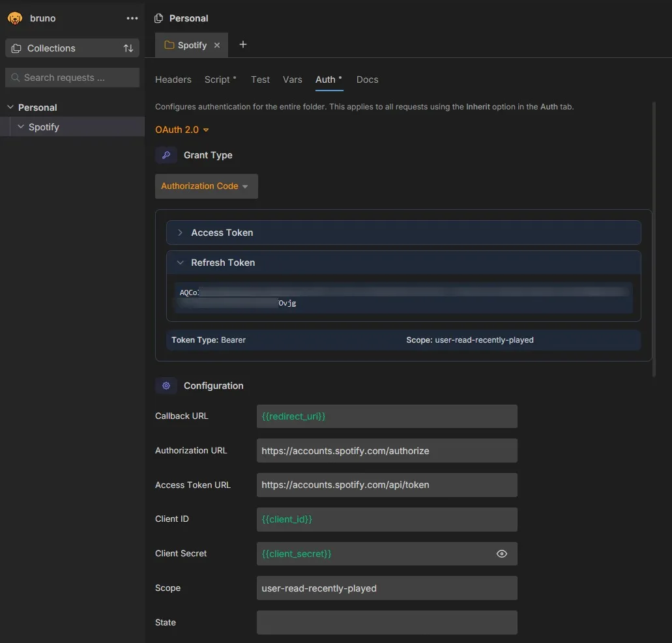The image size is (672, 643).
Task: Click the Bruno dog logo icon
Action: (15, 18)
